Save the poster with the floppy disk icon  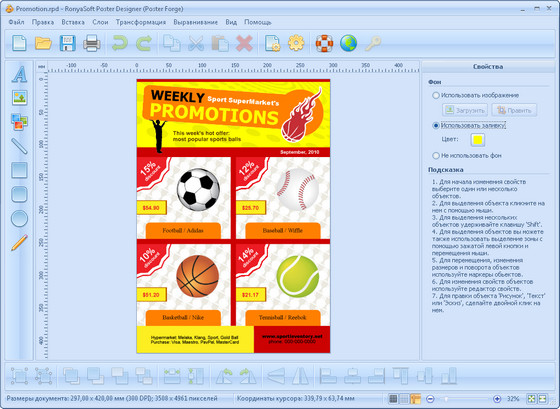click(67, 43)
